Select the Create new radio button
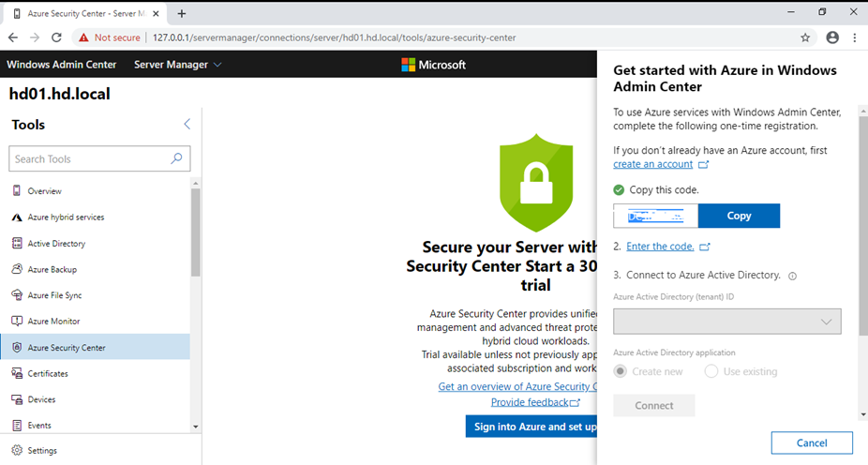Viewport: 868px width, 465px height. [x=620, y=371]
